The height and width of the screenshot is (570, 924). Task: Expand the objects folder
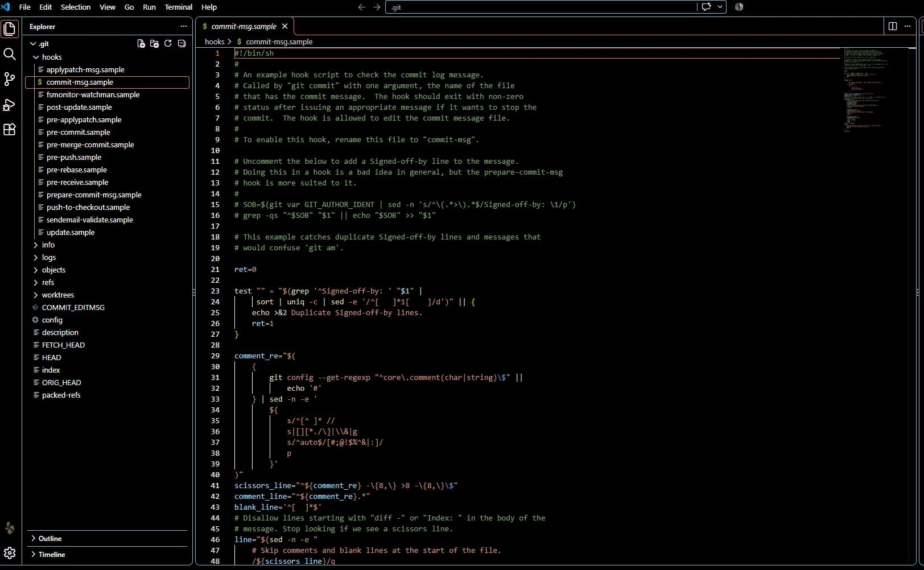[36, 270]
